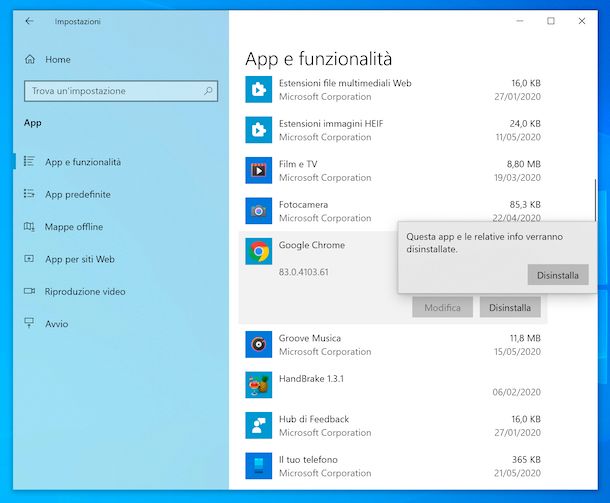The image size is (610, 503).
Task: Select the App per siti Web icon
Action: (30, 259)
